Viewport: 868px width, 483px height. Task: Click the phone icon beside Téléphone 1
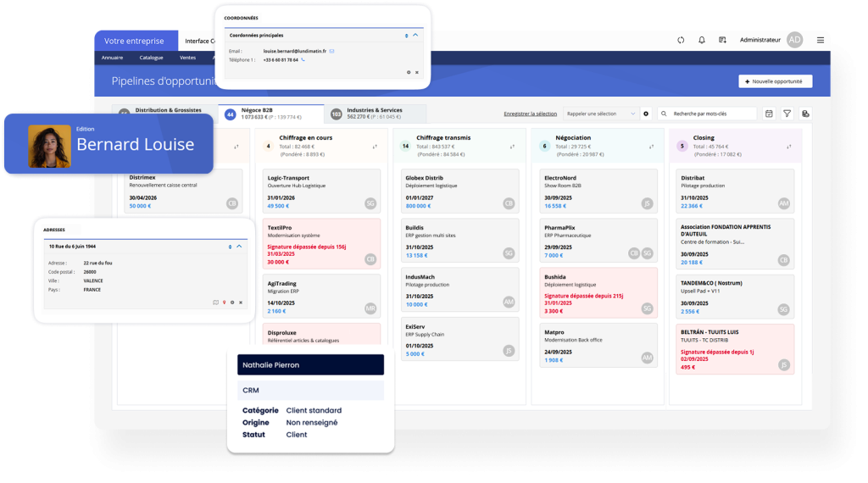point(303,60)
